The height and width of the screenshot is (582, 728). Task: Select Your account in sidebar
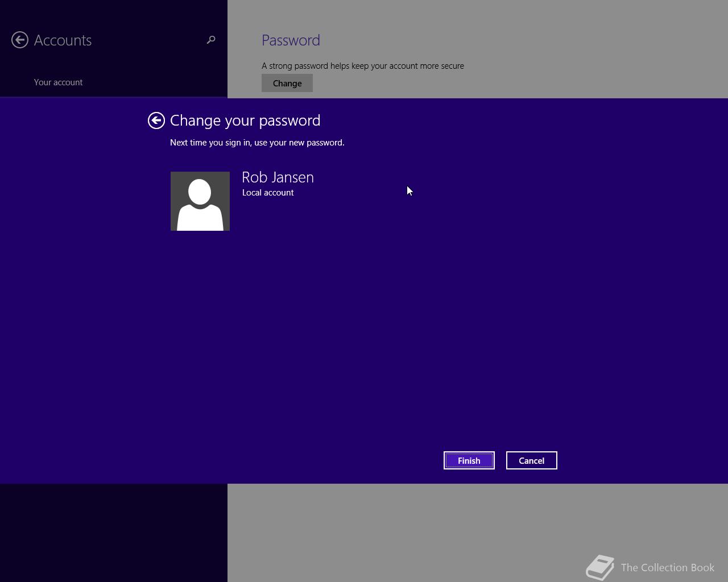58,82
